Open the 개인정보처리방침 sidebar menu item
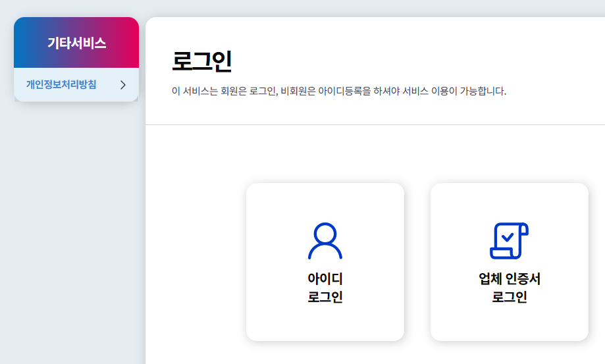This screenshot has height=364, width=605. tap(76, 85)
